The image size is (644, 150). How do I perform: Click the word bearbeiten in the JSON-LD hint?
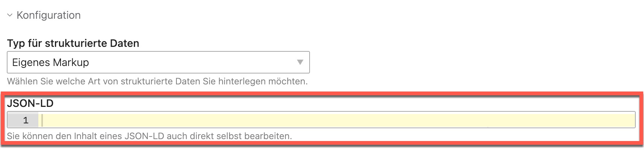click(268, 136)
